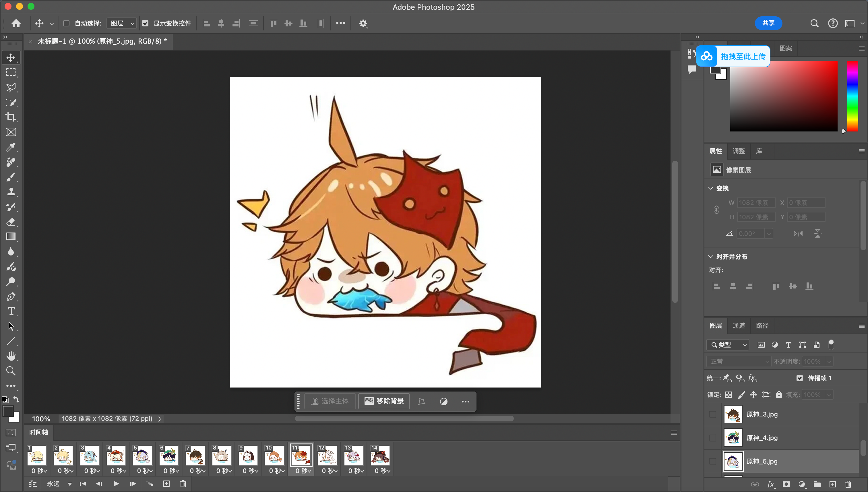Image resolution: width=868 pixels, height=492 pixels.
Task: Collapse the 对齐并分布 section
Action: (710, 257)
